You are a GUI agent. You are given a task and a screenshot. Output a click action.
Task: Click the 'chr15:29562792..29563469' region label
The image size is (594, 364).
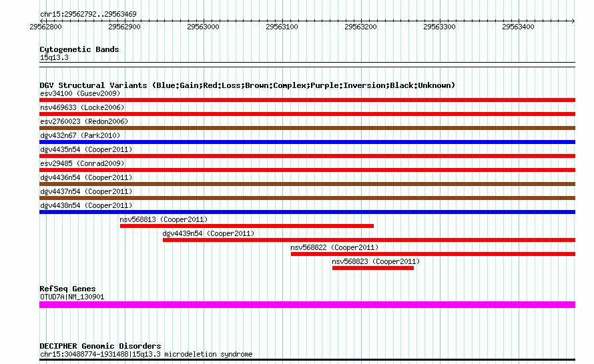click(88, 15)
